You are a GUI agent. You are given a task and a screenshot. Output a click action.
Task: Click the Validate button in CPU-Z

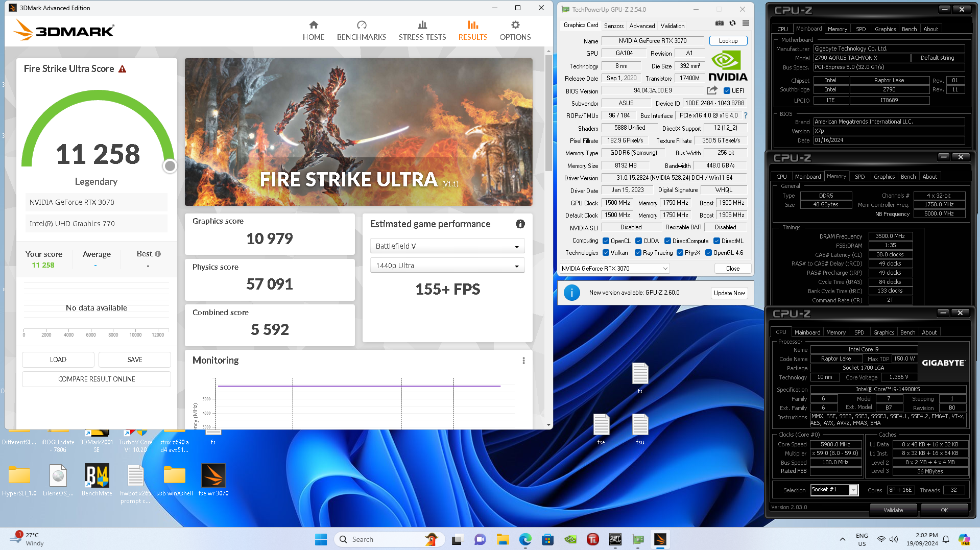coord(893,510)
